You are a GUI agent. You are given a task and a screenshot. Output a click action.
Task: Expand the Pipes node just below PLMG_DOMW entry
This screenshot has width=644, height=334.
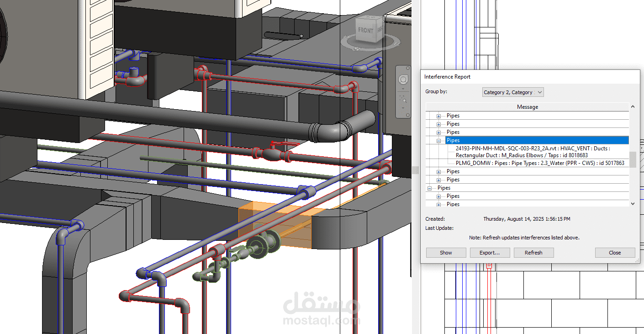(438, 172)
